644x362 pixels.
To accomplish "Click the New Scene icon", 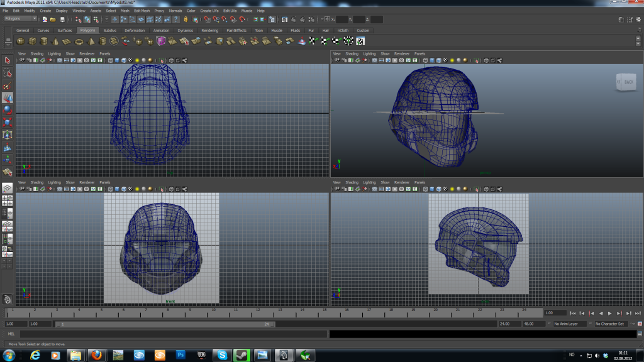I will pos(45,19).
